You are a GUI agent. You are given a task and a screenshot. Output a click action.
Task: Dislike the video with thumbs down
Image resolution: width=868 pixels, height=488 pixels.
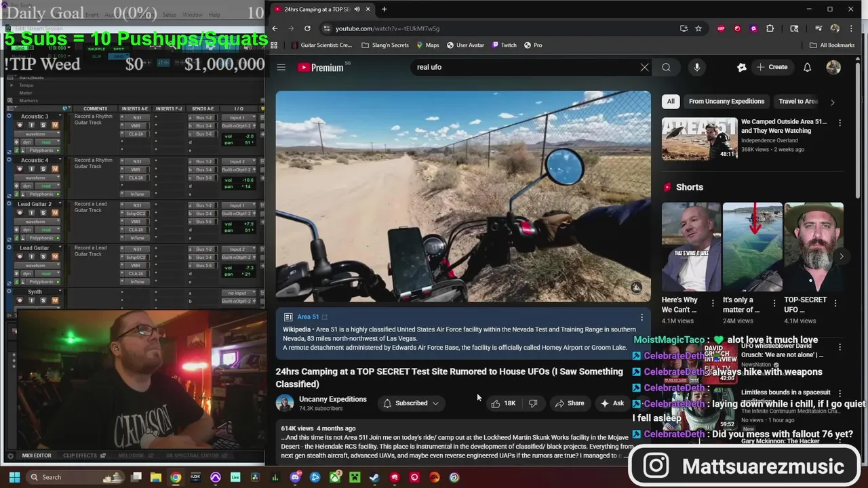(533, 403)
